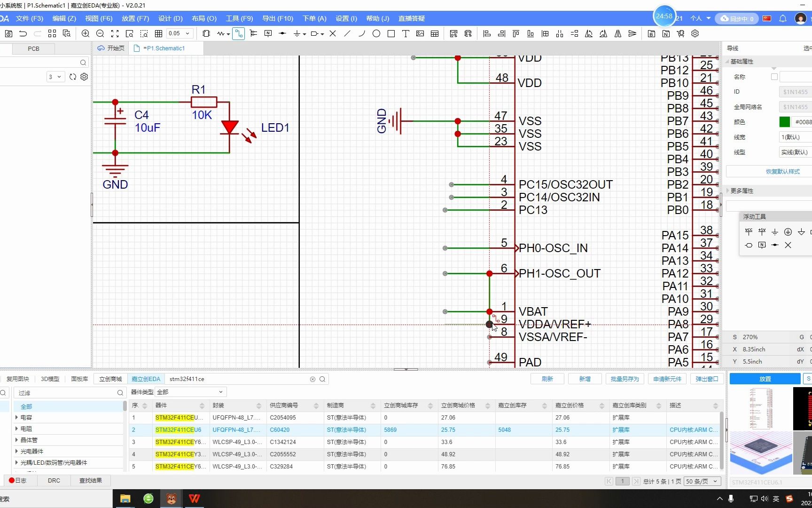Open the ground symbol dropdown arrow
This screenshot has height=508, width=812.
pos(304,34)
